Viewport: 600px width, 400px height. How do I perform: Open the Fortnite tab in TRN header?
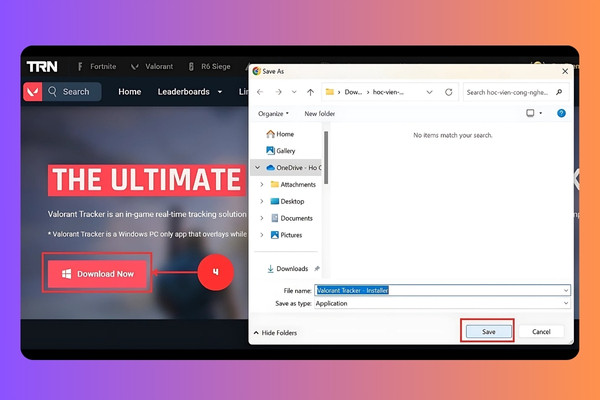(97, 67)
